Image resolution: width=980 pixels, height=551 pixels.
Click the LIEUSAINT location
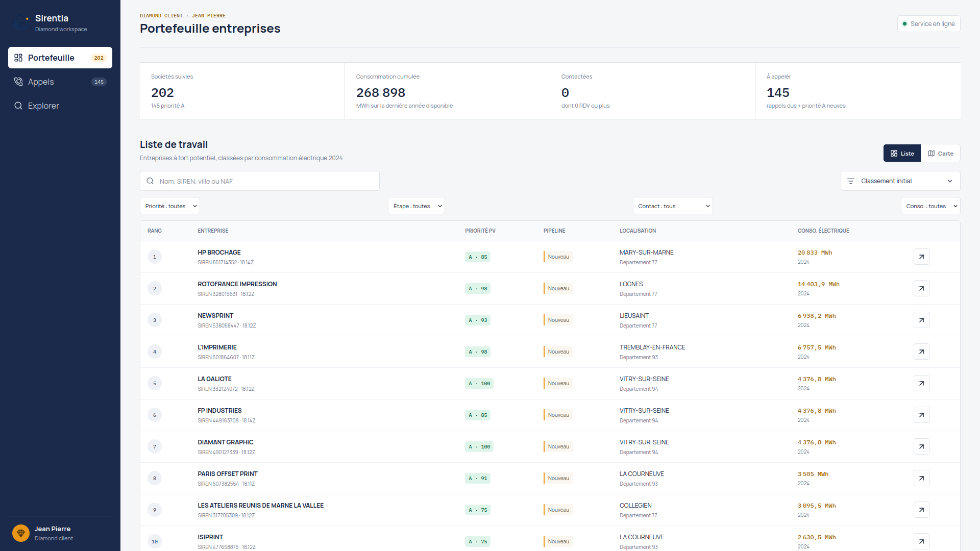pos(634,316)
